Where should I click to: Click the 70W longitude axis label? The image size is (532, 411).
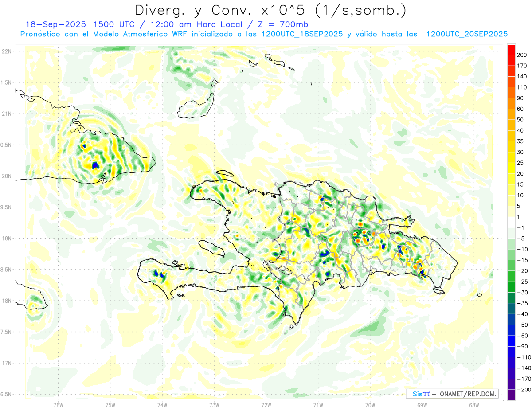[370, 405]
